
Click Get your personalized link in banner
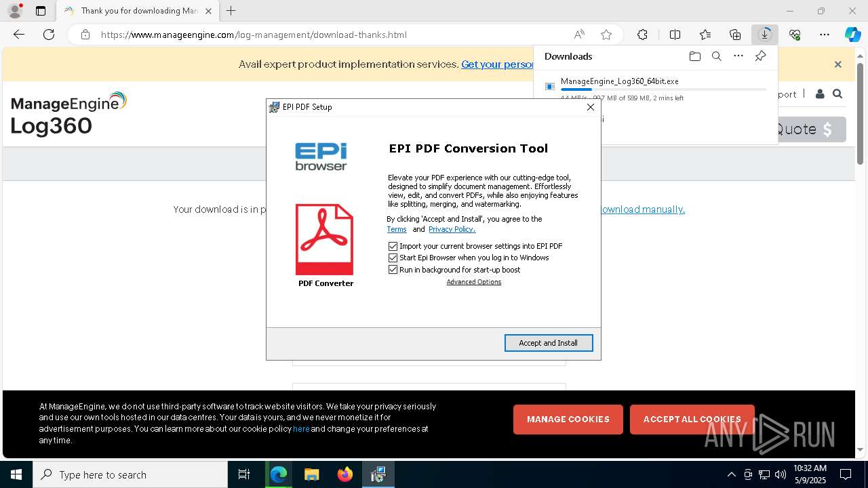[x=497, y=64]
